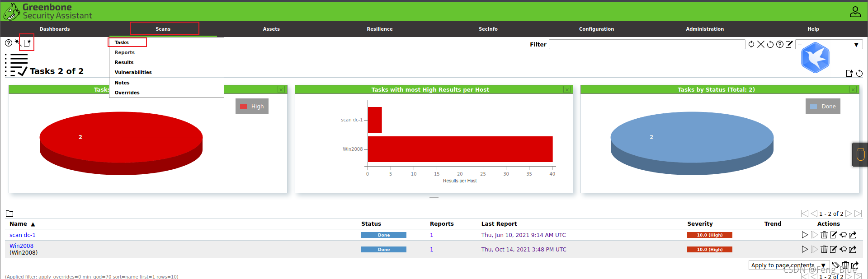Click the Filter text input field

click(647, 44)
